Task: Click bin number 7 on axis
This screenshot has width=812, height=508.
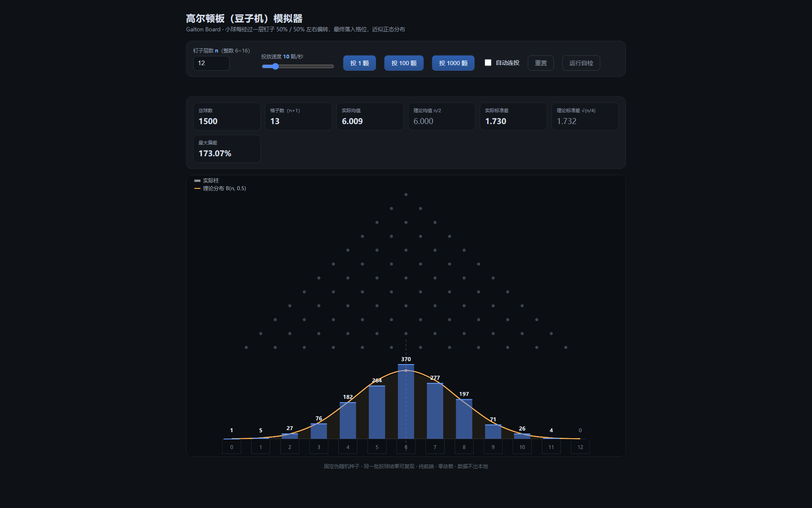Action: pos(435,447)
